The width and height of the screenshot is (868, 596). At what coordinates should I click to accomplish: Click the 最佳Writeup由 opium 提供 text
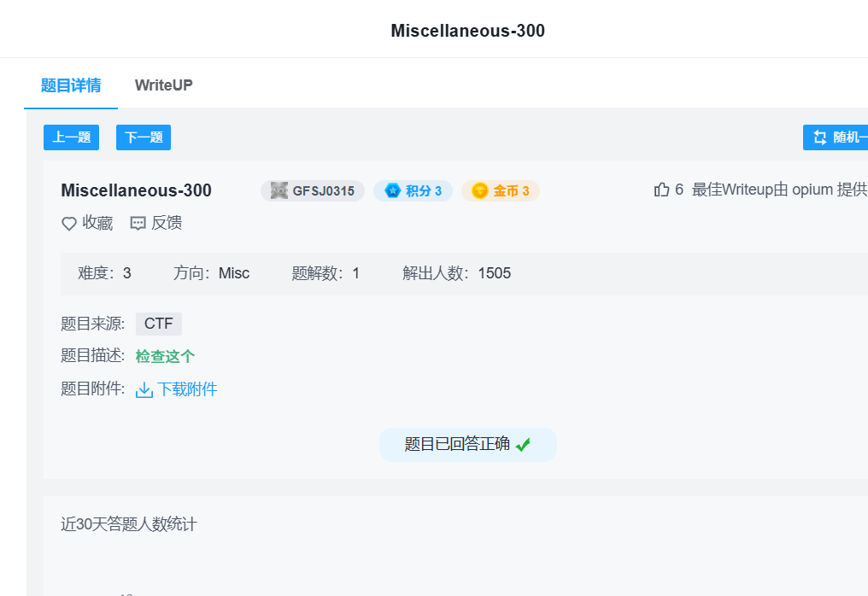[x=779, y=190]
